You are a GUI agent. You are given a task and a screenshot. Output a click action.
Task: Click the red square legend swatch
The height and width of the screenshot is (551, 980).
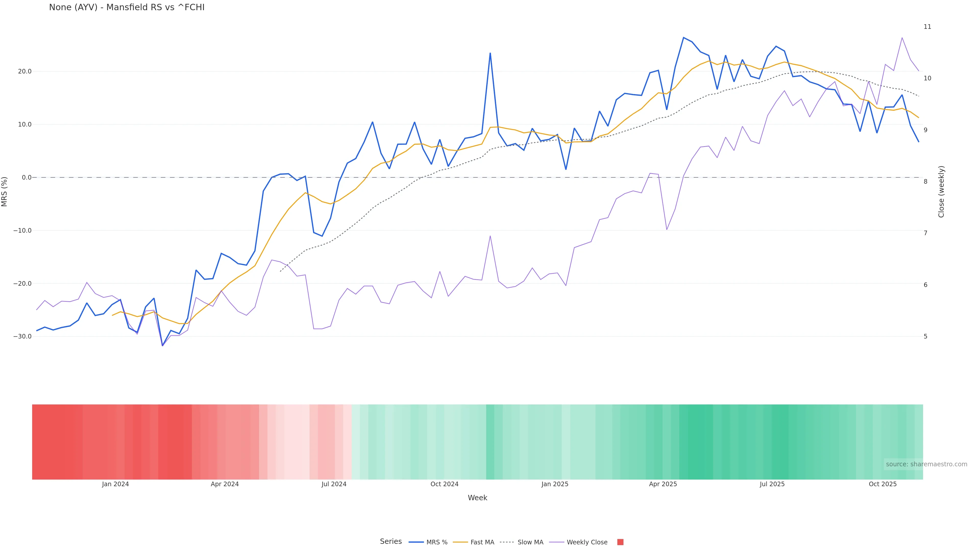[x=620, y=542]
